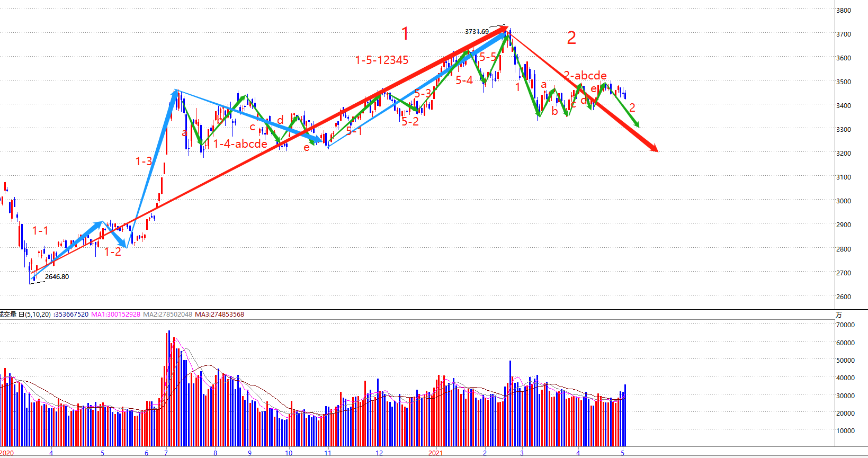Click the month 7 marker on time axis
Image resolution: width=868 pixels, height=458 pixels.
point(166,453)
